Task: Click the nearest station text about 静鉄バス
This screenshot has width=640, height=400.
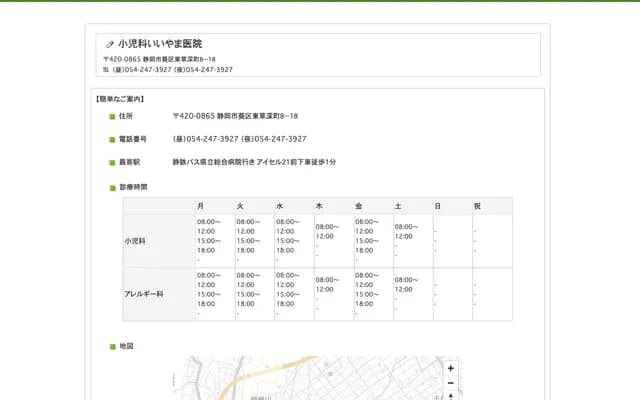Action: pos(254,162)
